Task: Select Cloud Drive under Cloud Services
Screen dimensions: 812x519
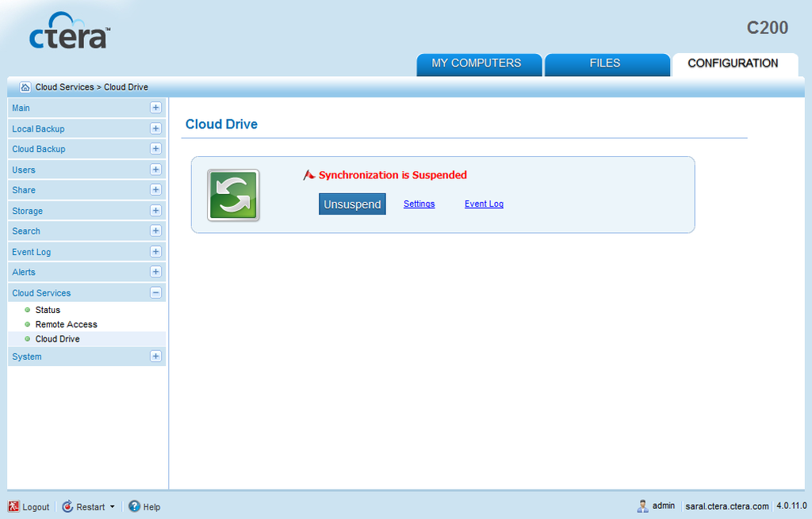Action: point(57,339)
